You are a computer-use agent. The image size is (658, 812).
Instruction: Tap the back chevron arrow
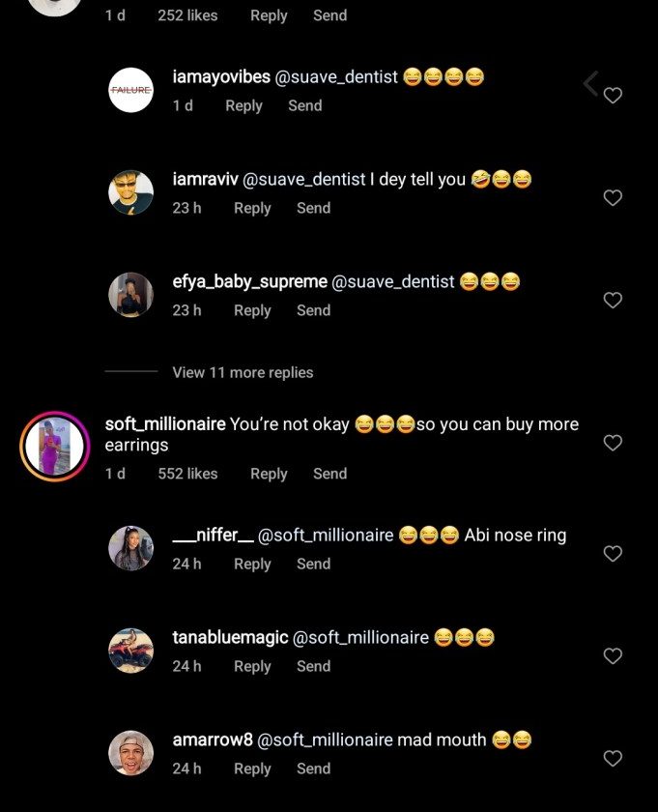590,84
